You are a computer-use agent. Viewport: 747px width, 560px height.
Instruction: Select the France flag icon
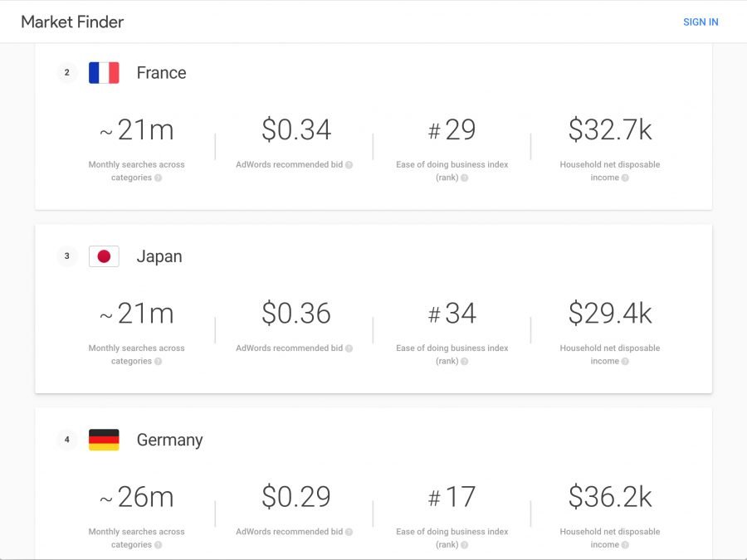point(104,73)
